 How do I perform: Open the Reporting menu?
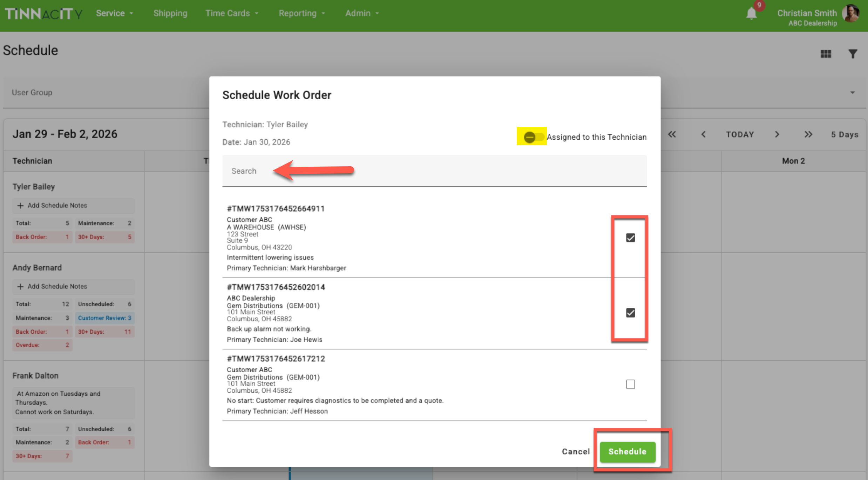coord(301,13)
